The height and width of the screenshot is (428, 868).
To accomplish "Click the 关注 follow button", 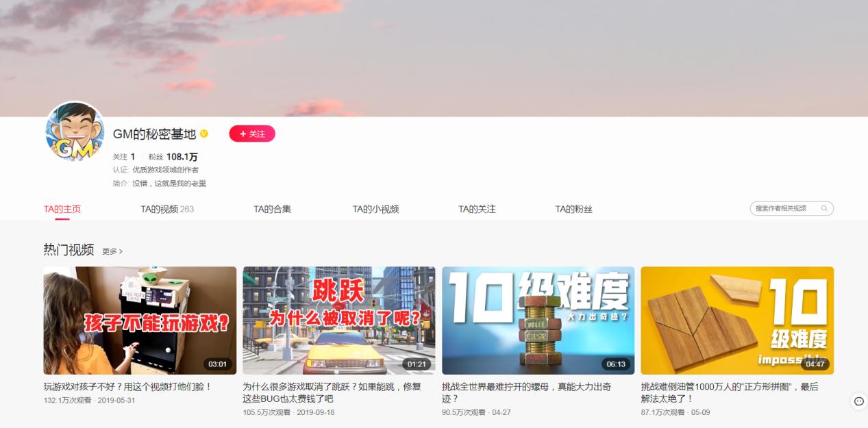I will [x=252, y=134].
